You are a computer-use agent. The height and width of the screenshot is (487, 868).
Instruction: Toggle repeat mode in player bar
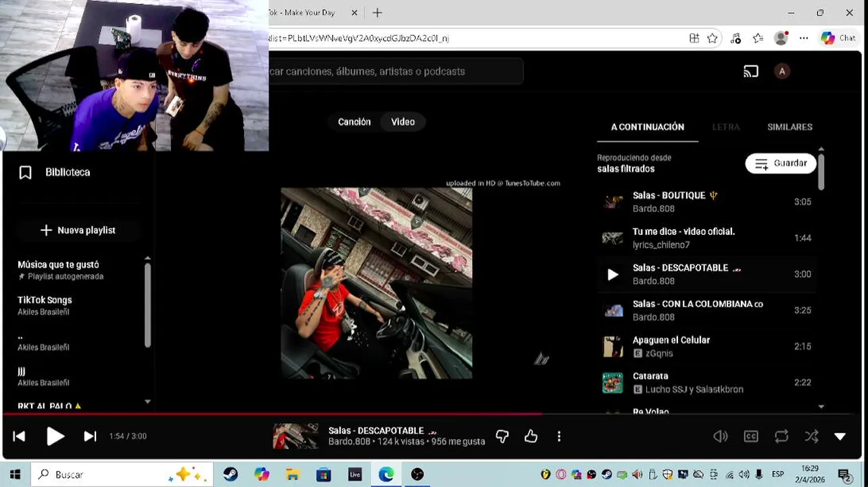781,436
